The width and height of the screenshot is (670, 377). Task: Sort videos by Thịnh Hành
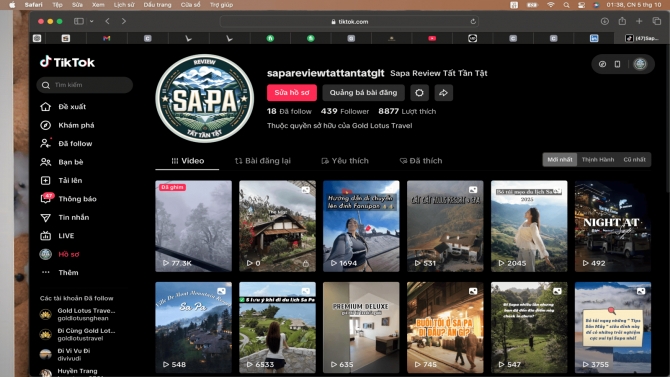pyautogui.click(x=598, y=159)
